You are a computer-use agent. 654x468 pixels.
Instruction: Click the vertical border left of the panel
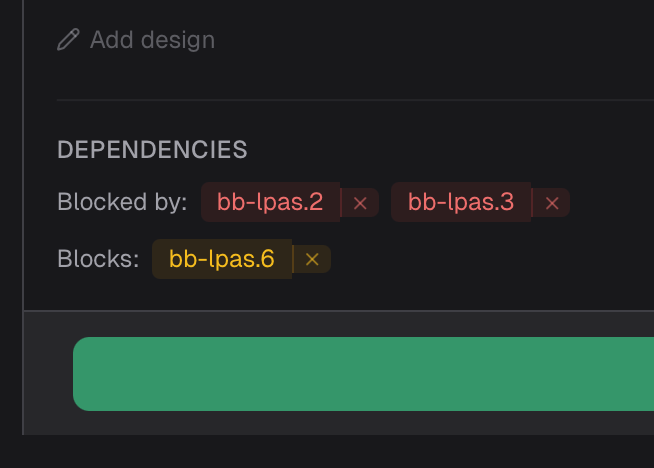tap(23, 200)
